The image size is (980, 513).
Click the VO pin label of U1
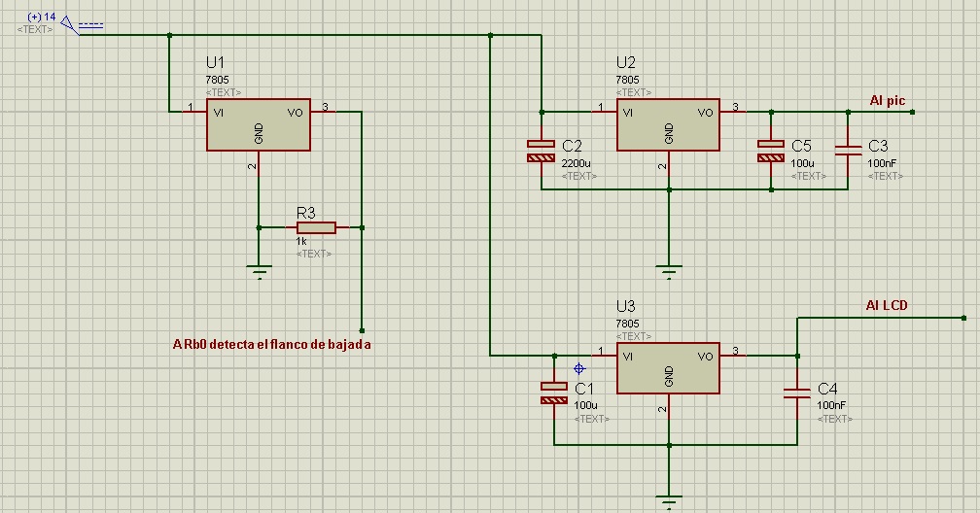click(x=295, y=113)
